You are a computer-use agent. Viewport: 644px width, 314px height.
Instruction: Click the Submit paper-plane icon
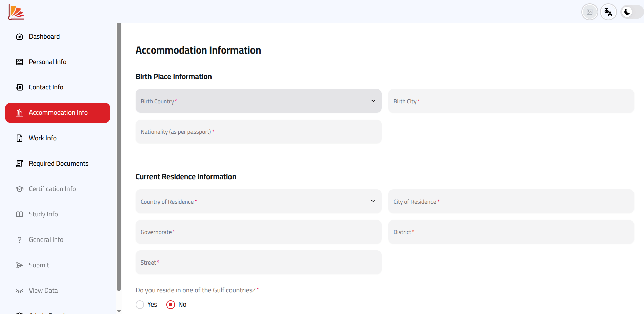(x=20, y=265)
